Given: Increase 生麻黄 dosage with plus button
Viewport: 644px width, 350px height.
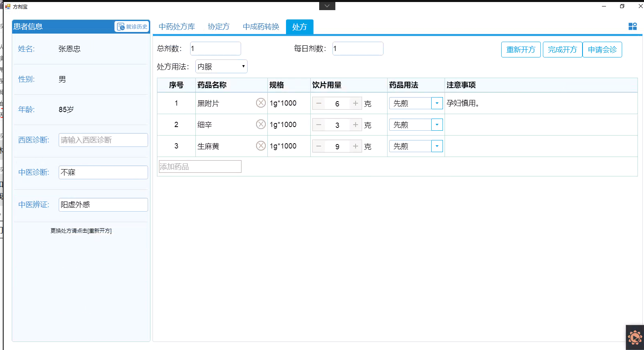Looking at the screenshot, I should pyautogui.click(x=356, y=146).
